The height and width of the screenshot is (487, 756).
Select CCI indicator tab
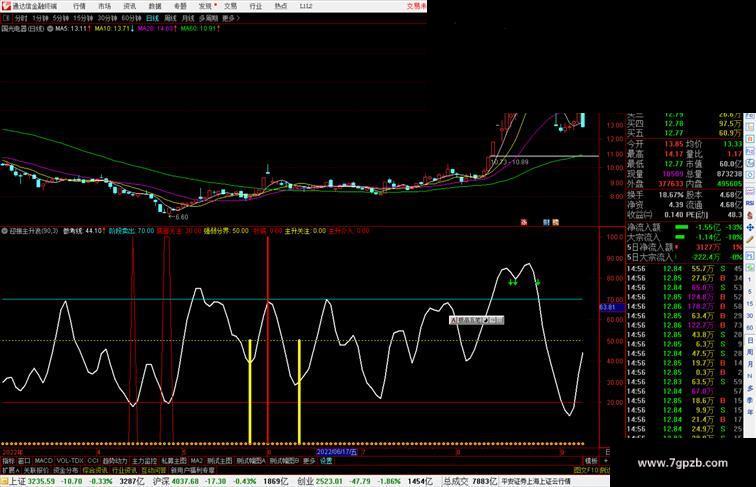coord(93,461)
